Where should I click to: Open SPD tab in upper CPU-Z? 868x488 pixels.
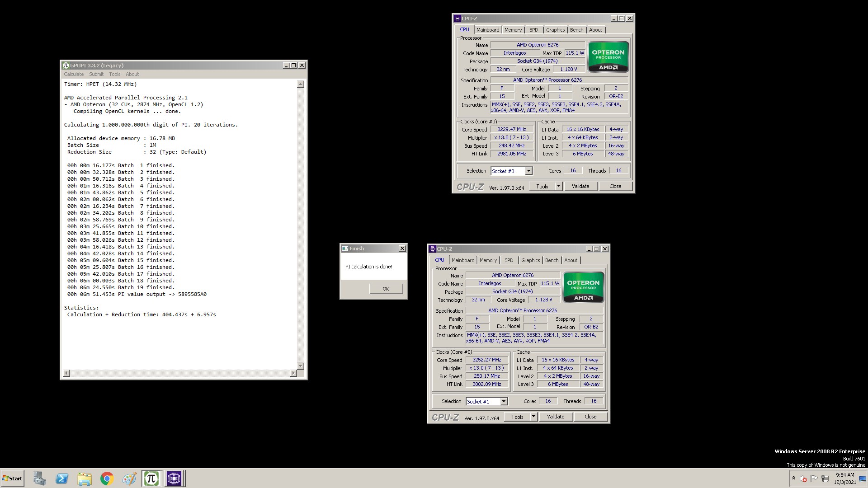pos(534,30)
